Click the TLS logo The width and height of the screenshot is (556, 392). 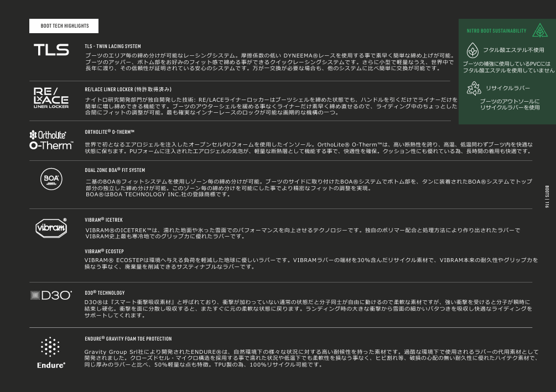51,50
